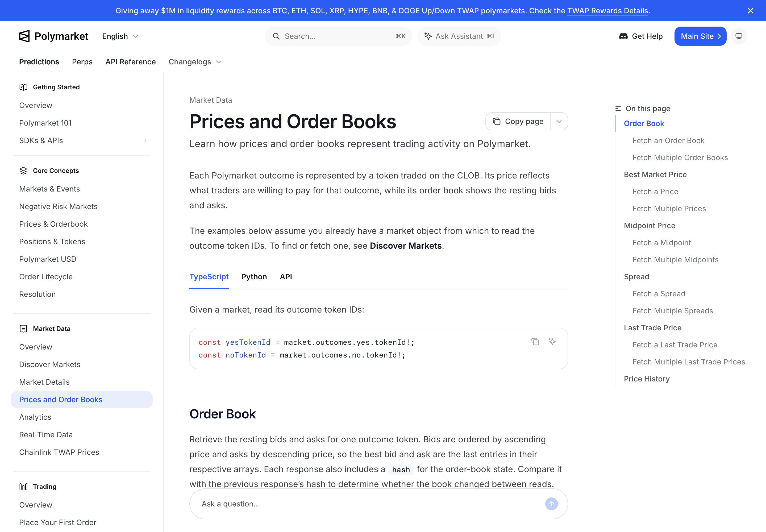766x532 pixels.
Task: Send the question with the arrow button
Action: pos(551,504)
